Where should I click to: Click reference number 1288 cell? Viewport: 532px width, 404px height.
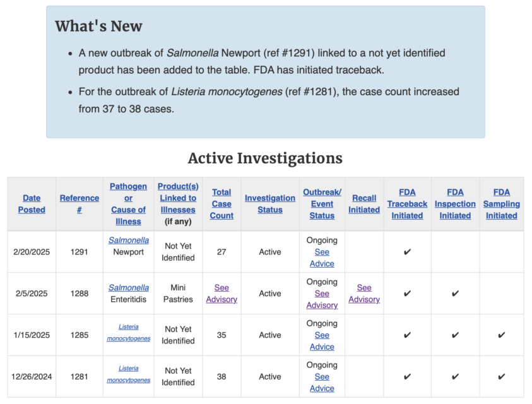click(80, 294)
